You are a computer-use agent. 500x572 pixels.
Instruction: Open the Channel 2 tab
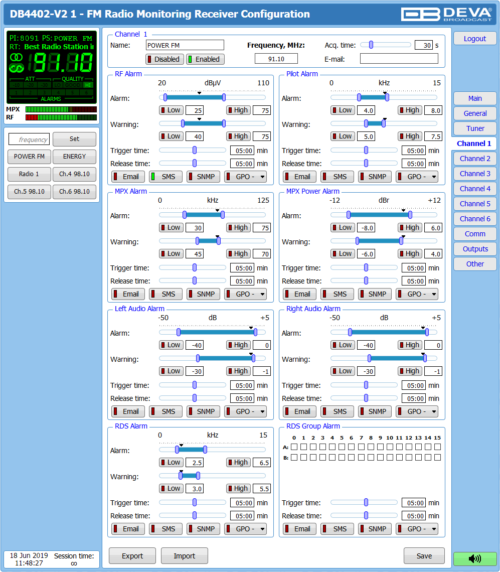pos(475,159)
